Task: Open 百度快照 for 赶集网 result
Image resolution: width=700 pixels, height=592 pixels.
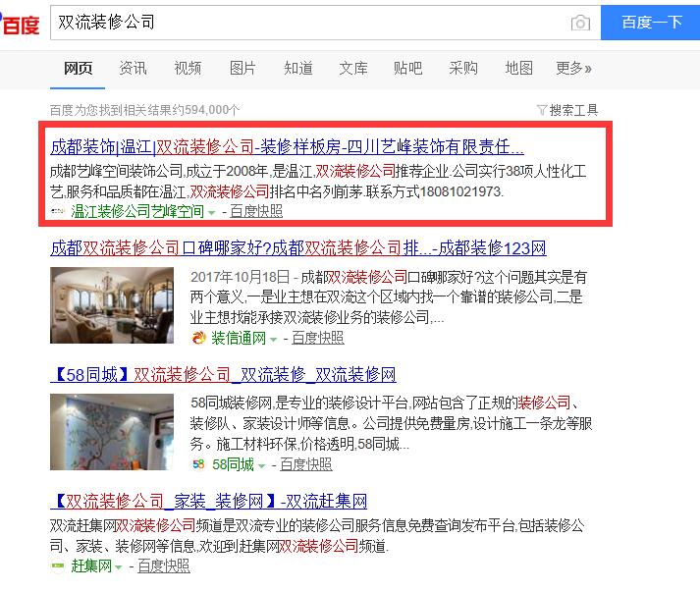Action: pos(164,566)
